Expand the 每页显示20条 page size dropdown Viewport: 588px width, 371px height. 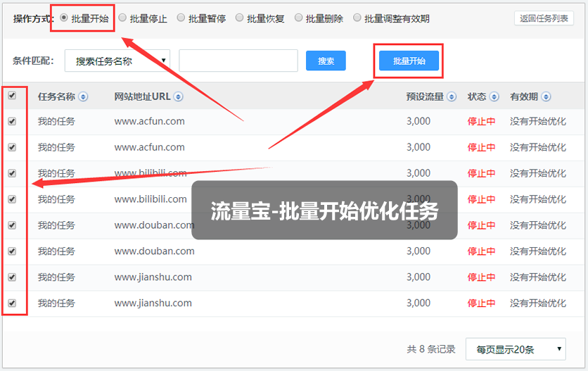(x=516, y=349)
